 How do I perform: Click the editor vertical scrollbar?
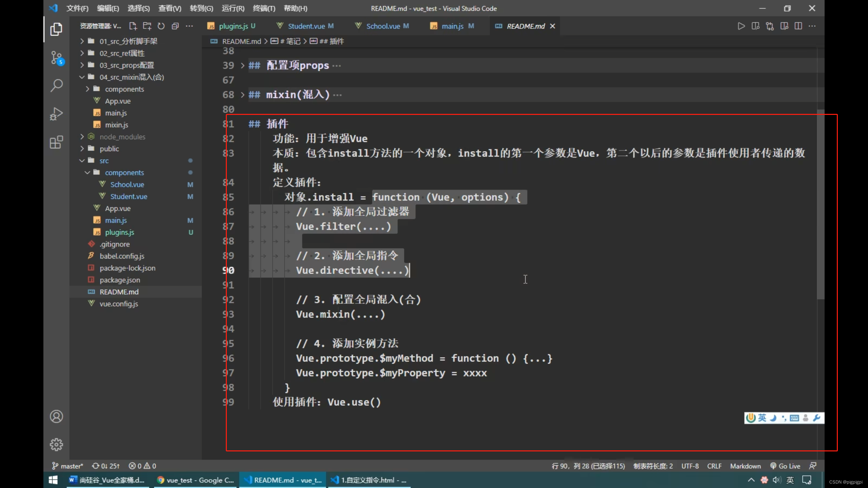pyautogui.click(x=820, y=204)
